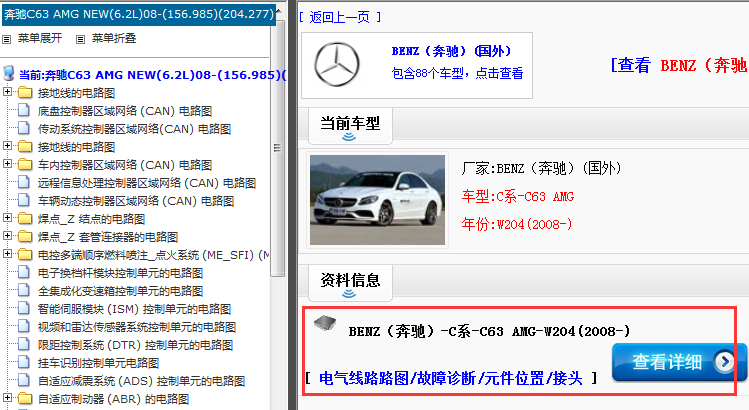Open the BENZ（奔驰）(国外) brand link
The image size is (749, 410).
(x=451, y=51)
